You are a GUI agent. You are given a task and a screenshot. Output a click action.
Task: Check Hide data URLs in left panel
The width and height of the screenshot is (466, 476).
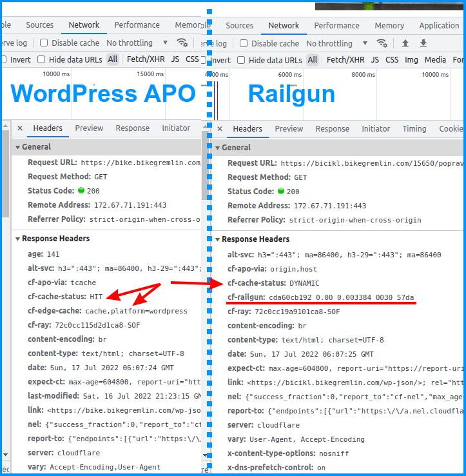41,59
